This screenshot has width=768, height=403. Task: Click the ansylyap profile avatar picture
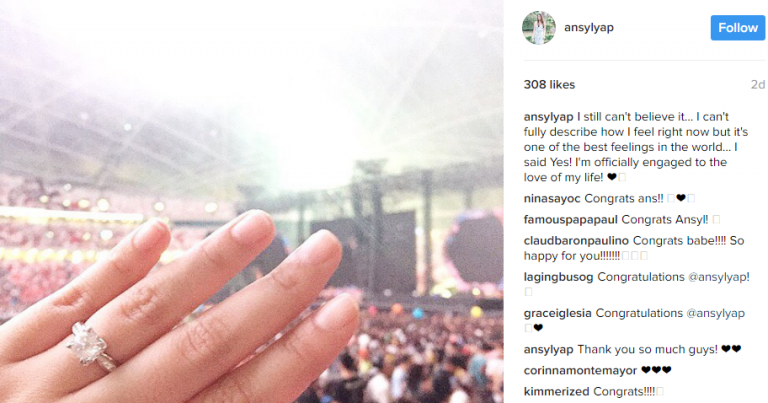pyautogui.click(x=539, y=28)
